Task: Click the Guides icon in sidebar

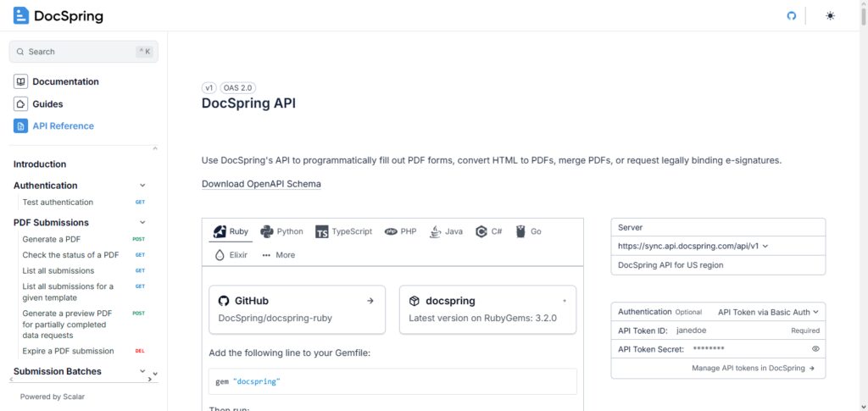Action: pos(20,104)
